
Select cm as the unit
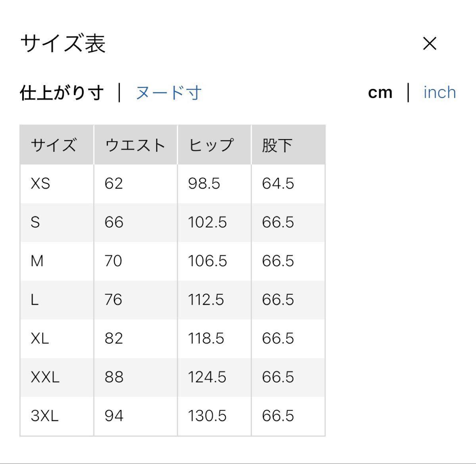tap(380, 93)
